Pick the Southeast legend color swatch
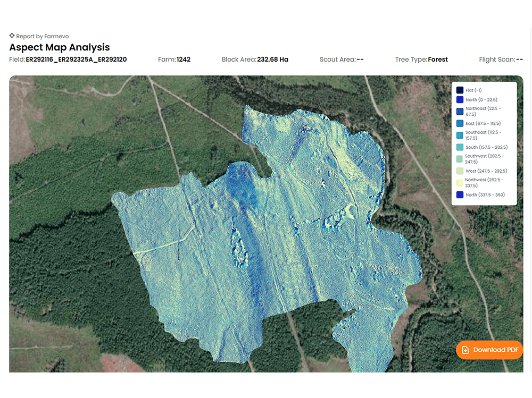 tap(460, 135)
